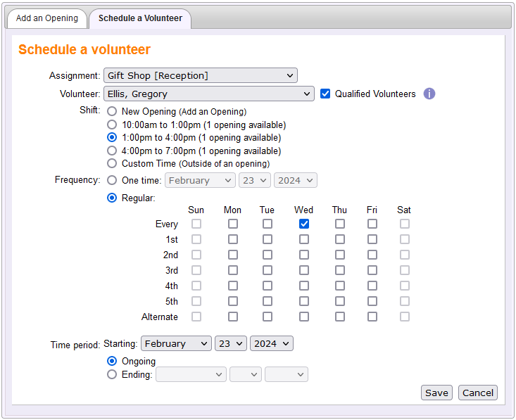Click the Schedule a volunteer heading

(84, 50)
